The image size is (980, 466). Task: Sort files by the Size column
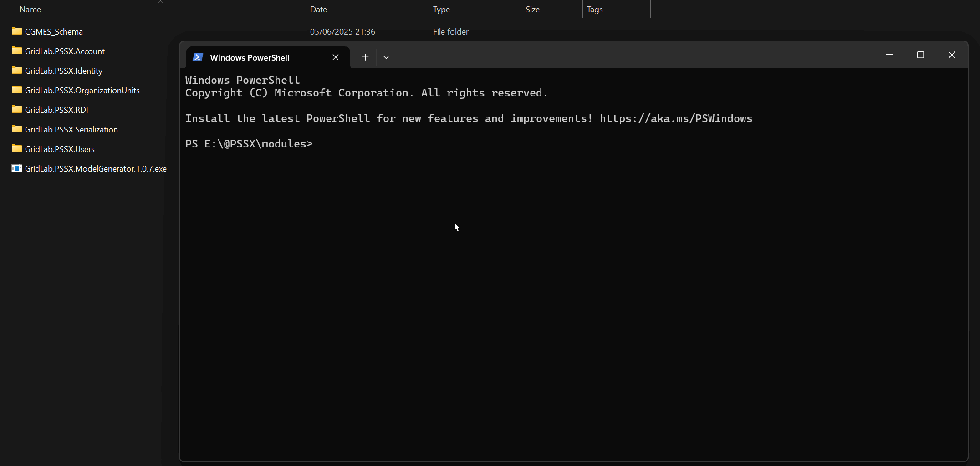(532, 10)
